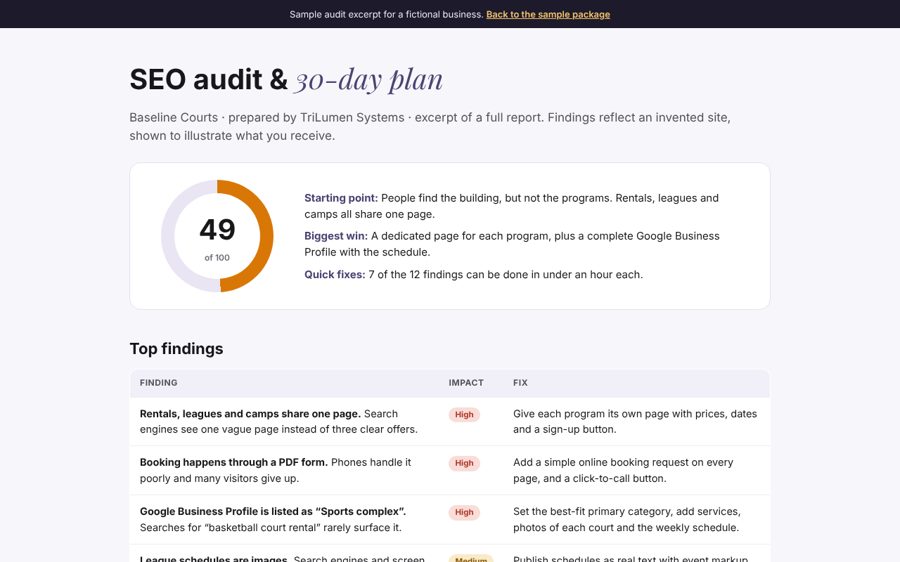This screenshot has height=562, width=900.
Task: Open the 'Back to the sample package' link
Action: [548, 14]
